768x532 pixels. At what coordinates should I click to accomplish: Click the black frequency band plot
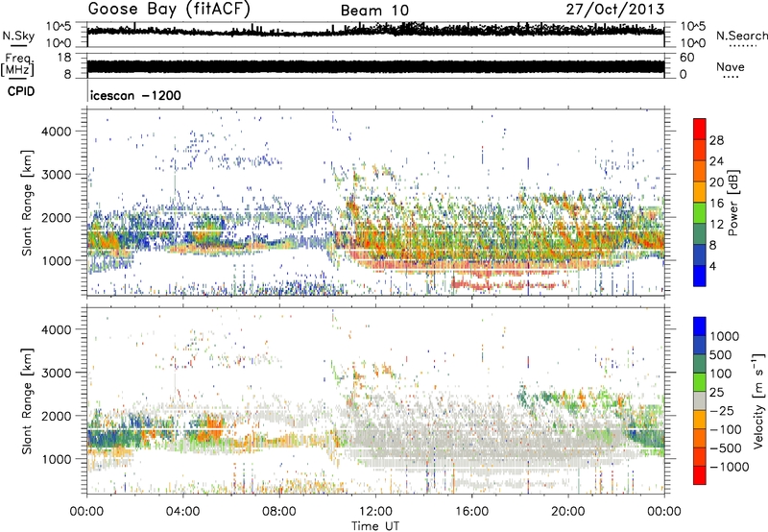pos(375,66)
